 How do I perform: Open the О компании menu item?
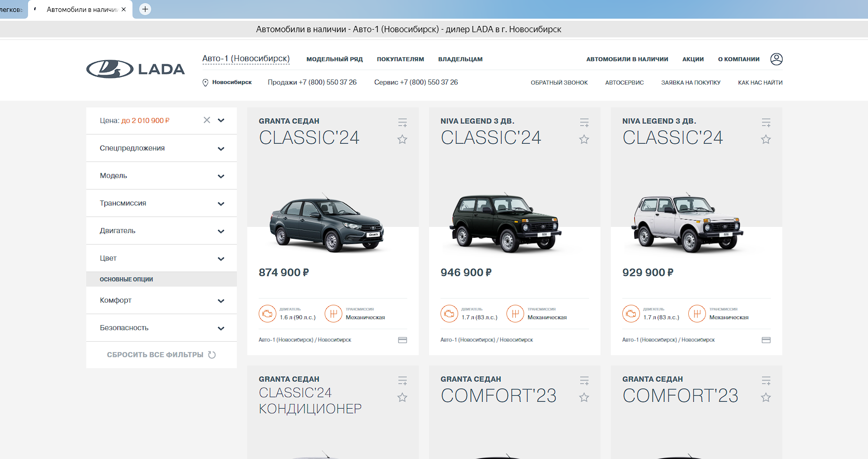[x=739, y=59]
